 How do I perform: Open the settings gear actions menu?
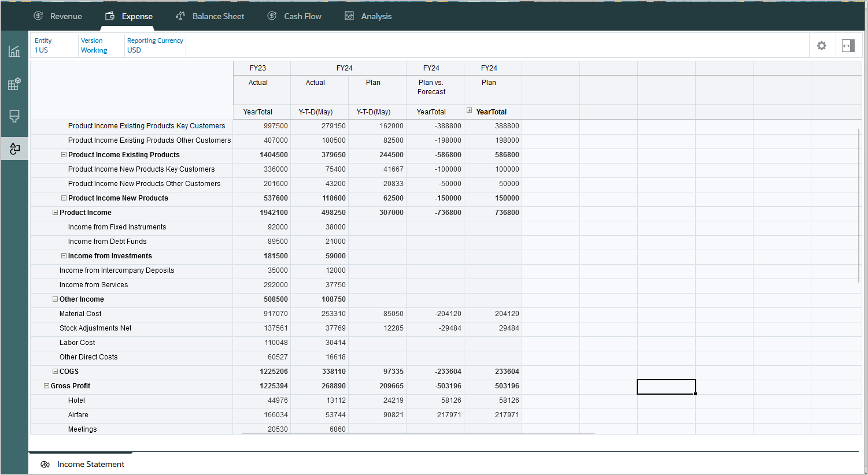click(822, 46)
